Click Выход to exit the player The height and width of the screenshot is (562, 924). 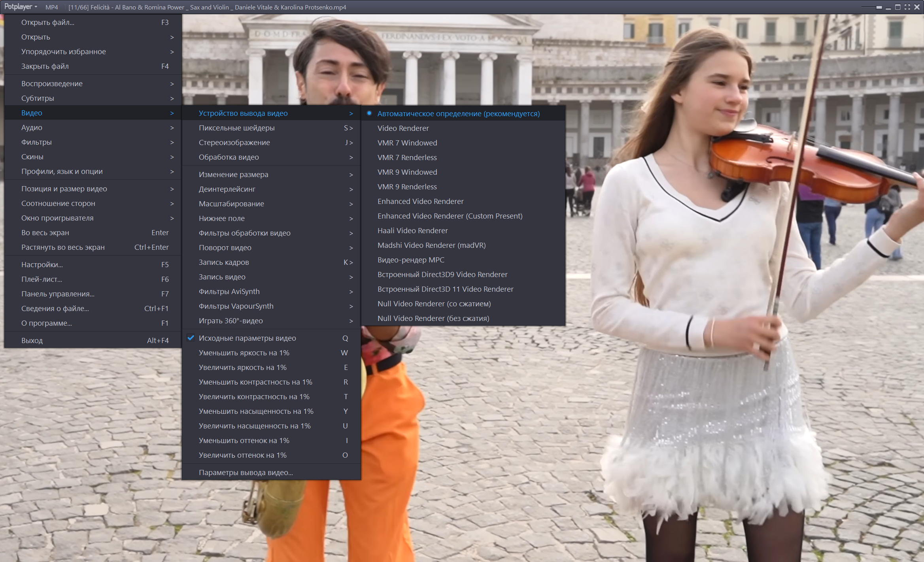[32, 340]
